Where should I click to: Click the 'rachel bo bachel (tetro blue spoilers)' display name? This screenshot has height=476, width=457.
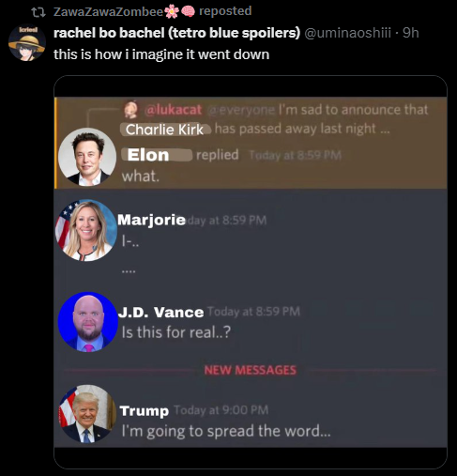click(x=176, y=33)
